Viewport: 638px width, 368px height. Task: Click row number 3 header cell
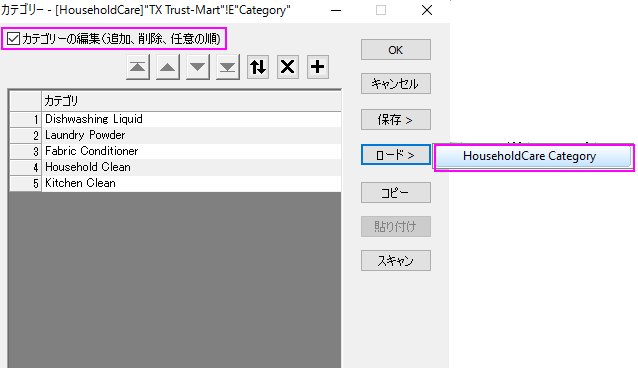tap(26, 151)
